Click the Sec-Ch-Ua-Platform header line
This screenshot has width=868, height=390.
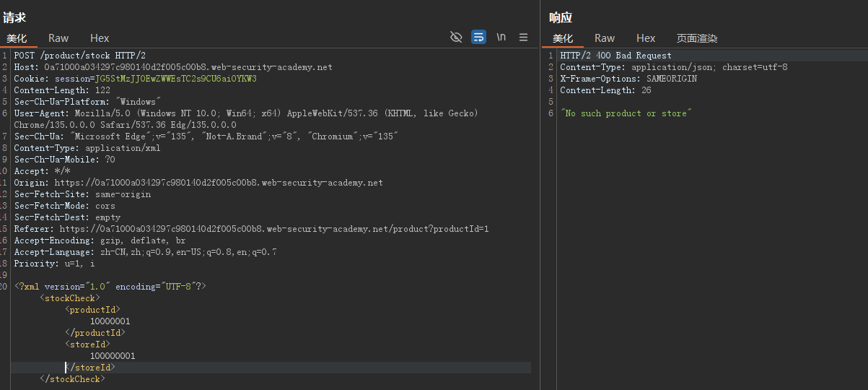[87, 102]
